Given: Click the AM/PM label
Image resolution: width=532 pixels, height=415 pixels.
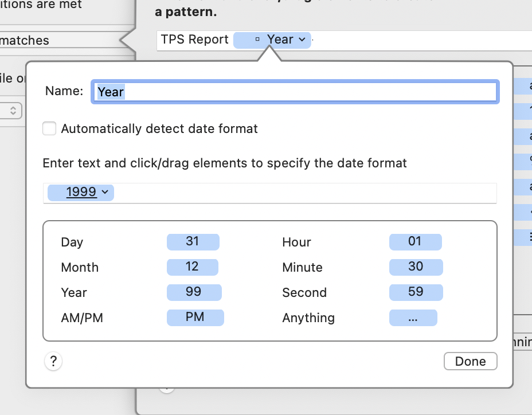Looking at the screenshot, I should (x=82, y=318).
